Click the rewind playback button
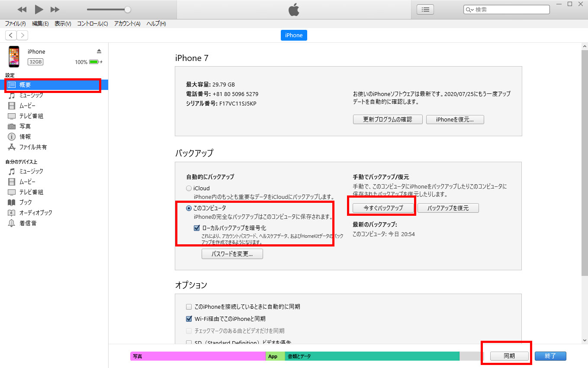Screen dimensions: 588x368 (x=22, y=10)
